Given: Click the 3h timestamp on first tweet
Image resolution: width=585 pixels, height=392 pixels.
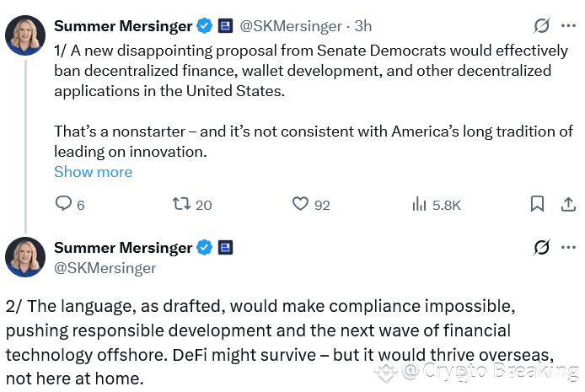Looking at the screenshot, I should click(361, 26).
